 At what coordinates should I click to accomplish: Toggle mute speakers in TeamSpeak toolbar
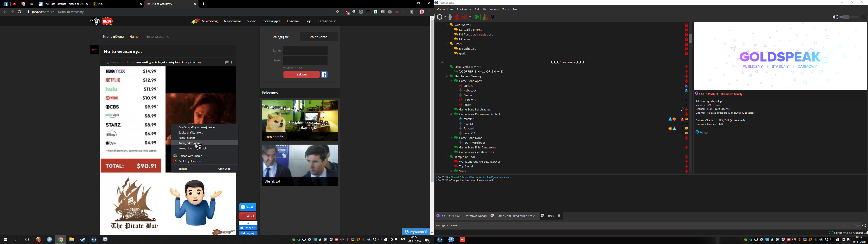coord(465,17)
